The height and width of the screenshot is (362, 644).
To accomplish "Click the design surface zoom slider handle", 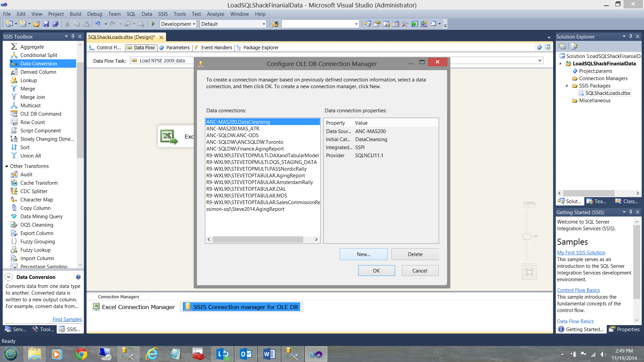I will point(527,237).
